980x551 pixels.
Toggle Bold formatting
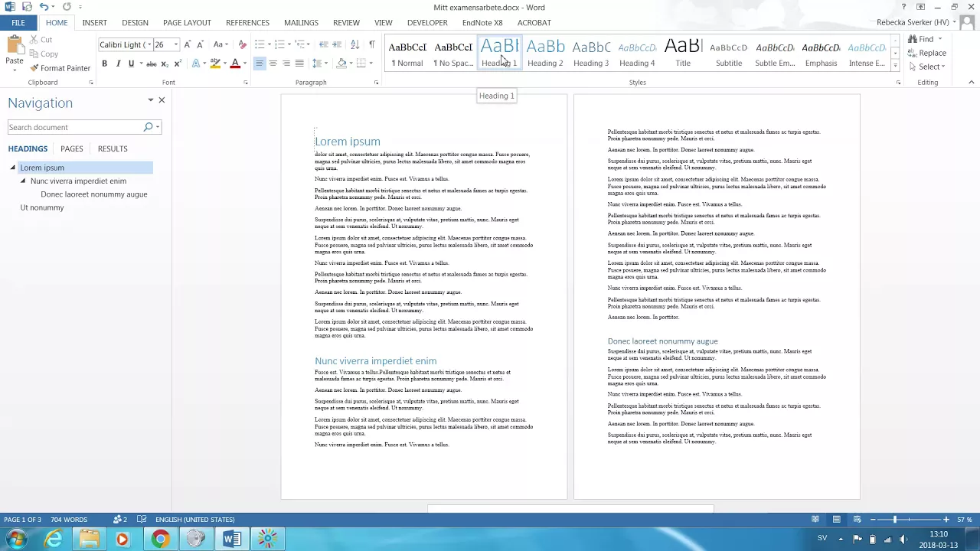104,64
